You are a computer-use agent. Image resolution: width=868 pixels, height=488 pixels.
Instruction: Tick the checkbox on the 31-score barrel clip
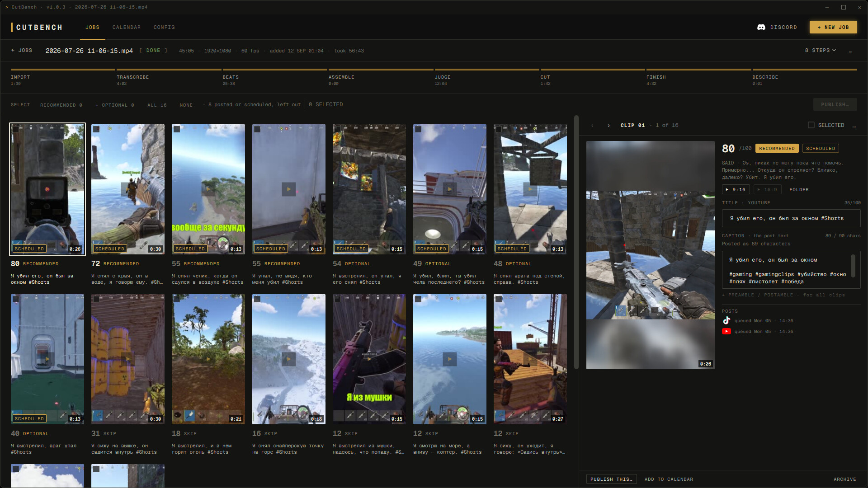click(96, 299)
